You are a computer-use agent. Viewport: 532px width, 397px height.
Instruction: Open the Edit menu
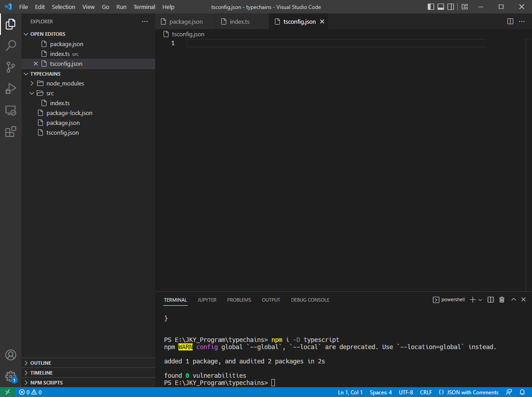click(40, 7)
